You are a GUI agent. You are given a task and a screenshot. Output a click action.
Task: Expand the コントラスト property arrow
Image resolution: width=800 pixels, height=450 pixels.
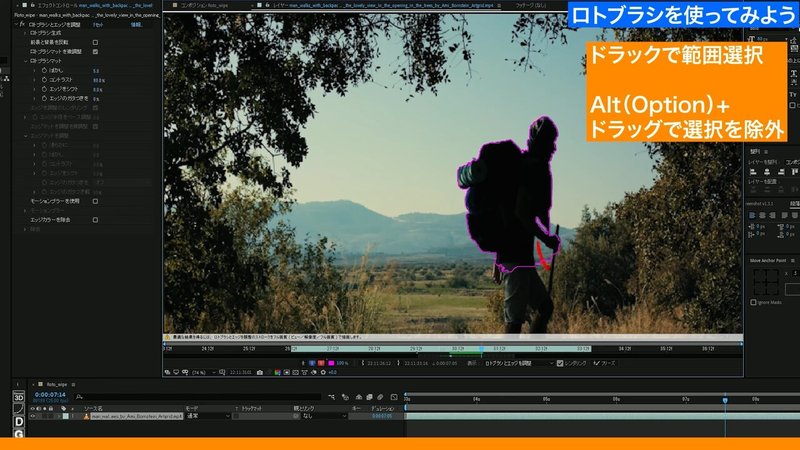[35, 80]
